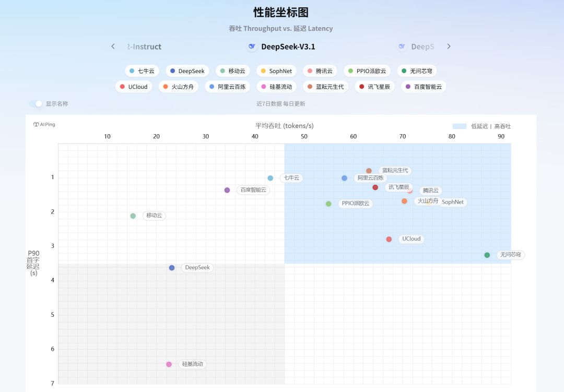Click the 阿里云百炼 blue data point
This screenshot has width=564, height=392.
344,178
